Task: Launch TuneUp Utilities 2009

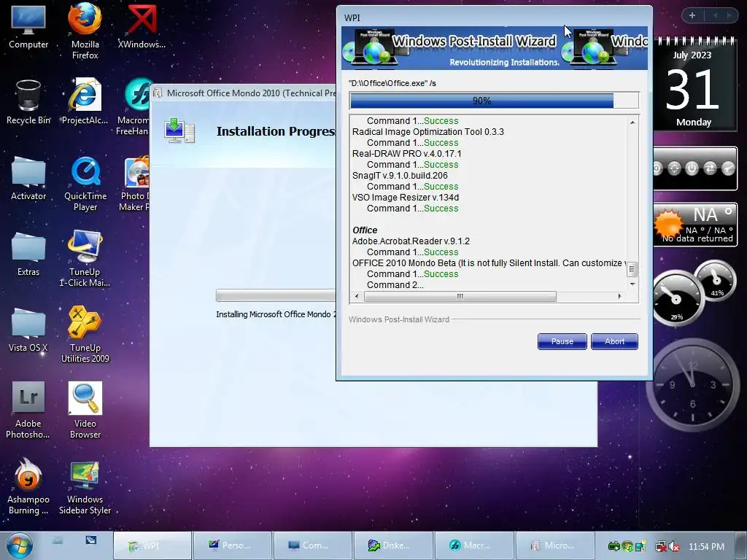Action: tap(85, 335)
